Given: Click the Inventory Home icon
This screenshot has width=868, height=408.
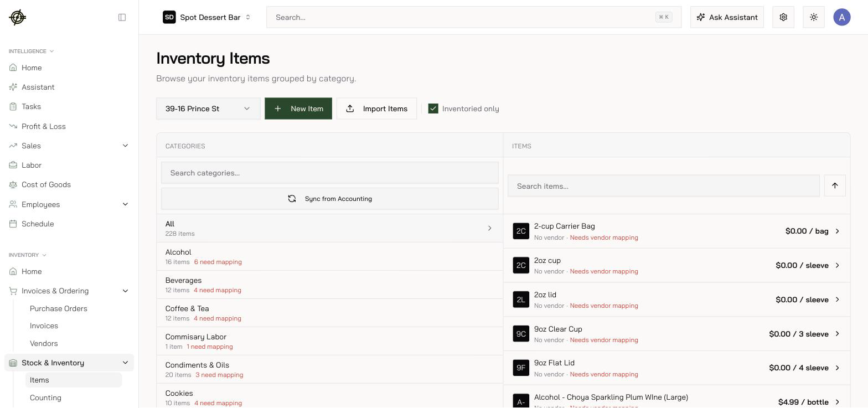Looking at the screenshot, I should (x=13, y=271).
